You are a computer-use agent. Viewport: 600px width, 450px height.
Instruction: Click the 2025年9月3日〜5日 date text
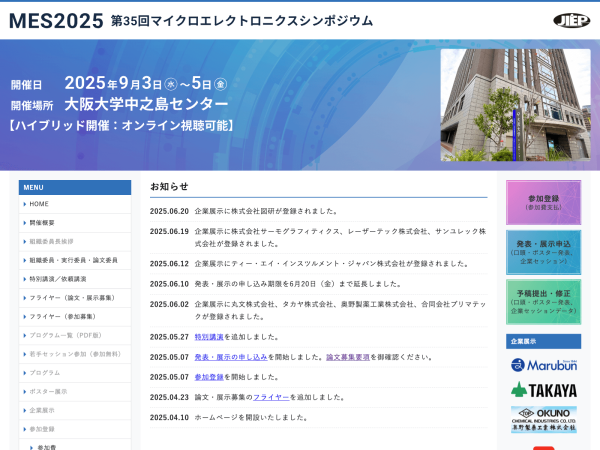click(146, 83)
